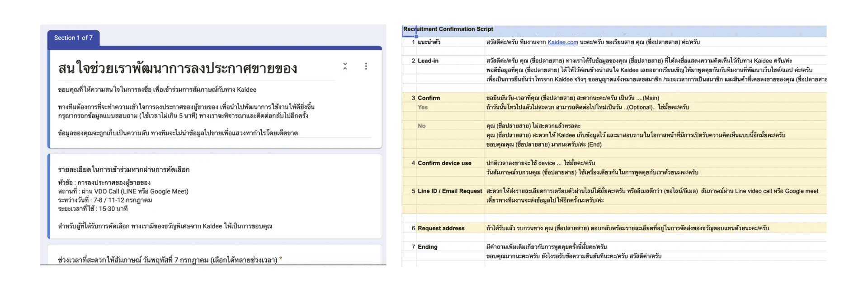Select the 'Recruitment Confirmation Script' header cell
This screenshot has width=868, height=293.
click(x=448, y=29)
